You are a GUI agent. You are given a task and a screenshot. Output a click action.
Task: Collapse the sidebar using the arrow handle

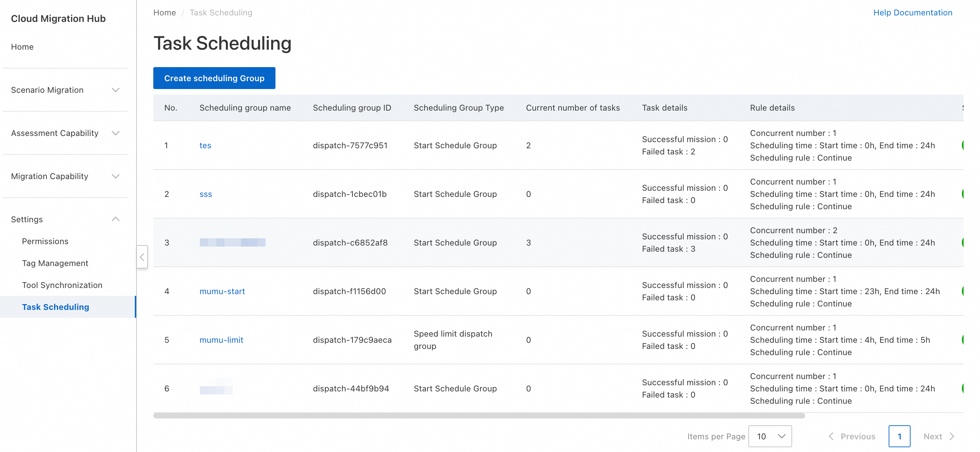coord(142,257)
